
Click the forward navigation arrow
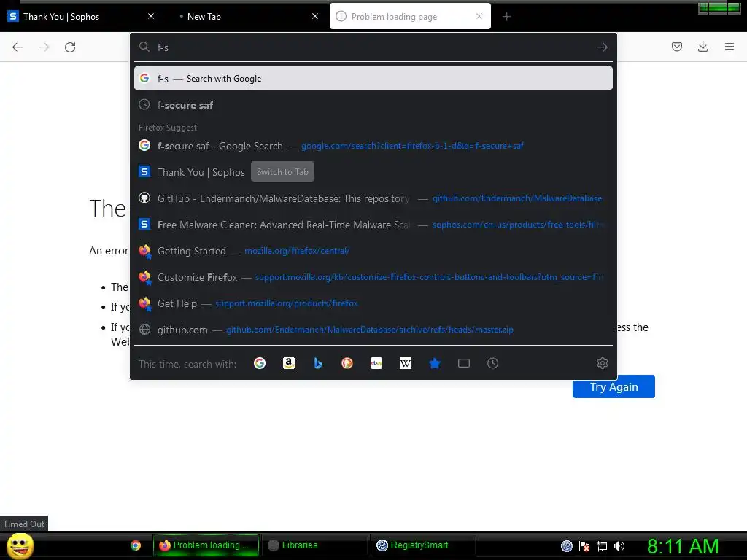tap(44, 47)
